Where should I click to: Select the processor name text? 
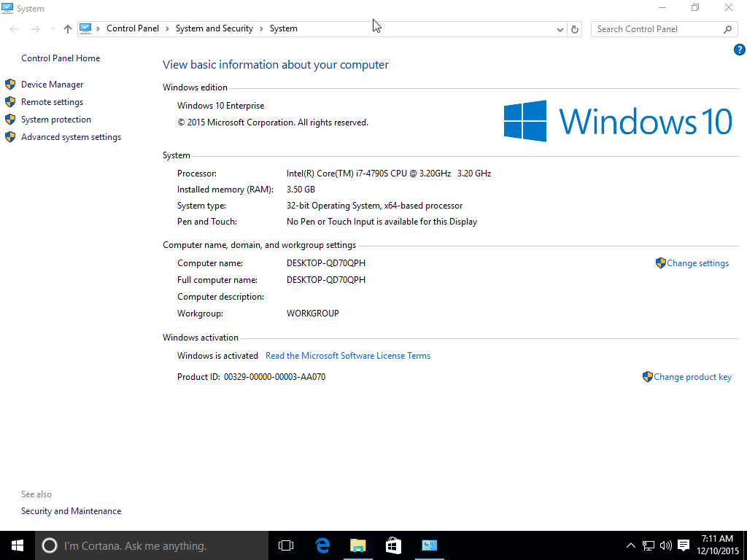pyautogui.click(x=389, y=174)
